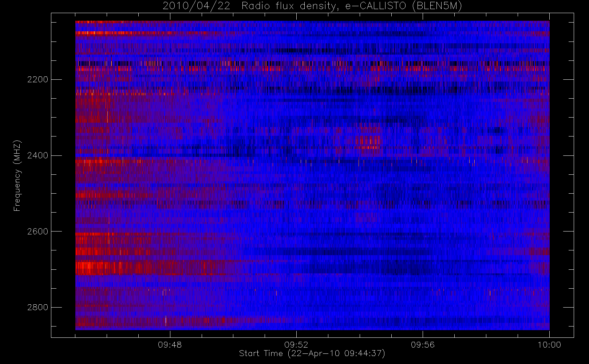Image resolution: width=589 pixels, height=364 pixels.
Task: Select the 2800 frequency axis label
Action: click(37, 308)
